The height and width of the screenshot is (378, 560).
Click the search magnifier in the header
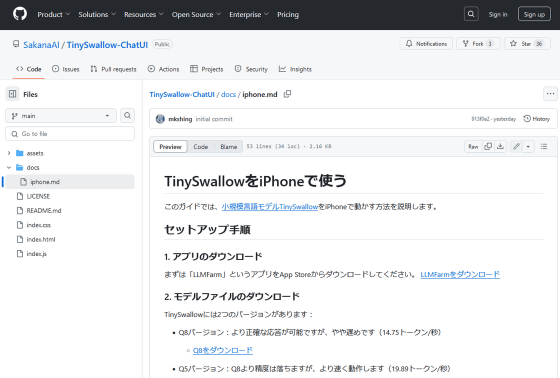(471, 14)
